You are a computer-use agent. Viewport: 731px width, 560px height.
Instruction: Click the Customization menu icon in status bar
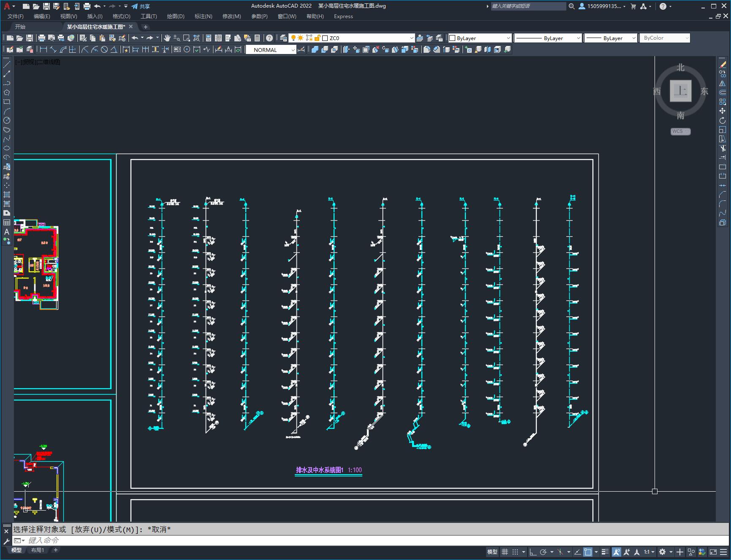click(x=724, y=552)
